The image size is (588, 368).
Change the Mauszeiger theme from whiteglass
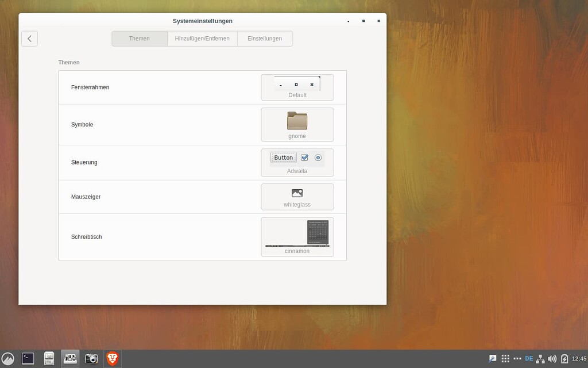tap(297, 197)
